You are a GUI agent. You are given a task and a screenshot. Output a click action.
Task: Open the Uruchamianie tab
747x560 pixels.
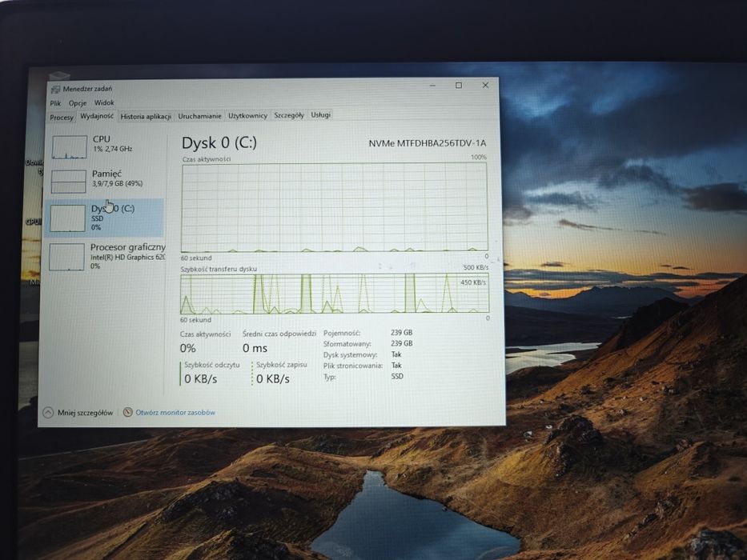pos(199,116)
